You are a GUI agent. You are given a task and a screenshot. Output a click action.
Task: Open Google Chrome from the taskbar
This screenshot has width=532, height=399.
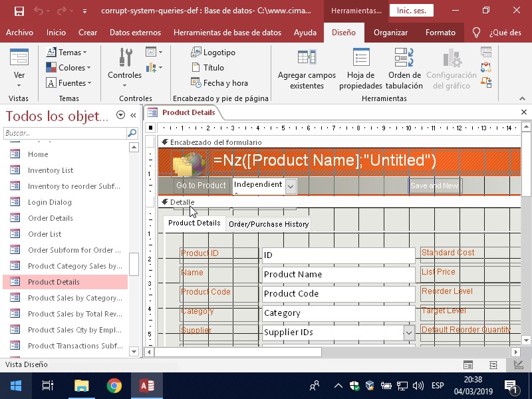coord(114,386)
